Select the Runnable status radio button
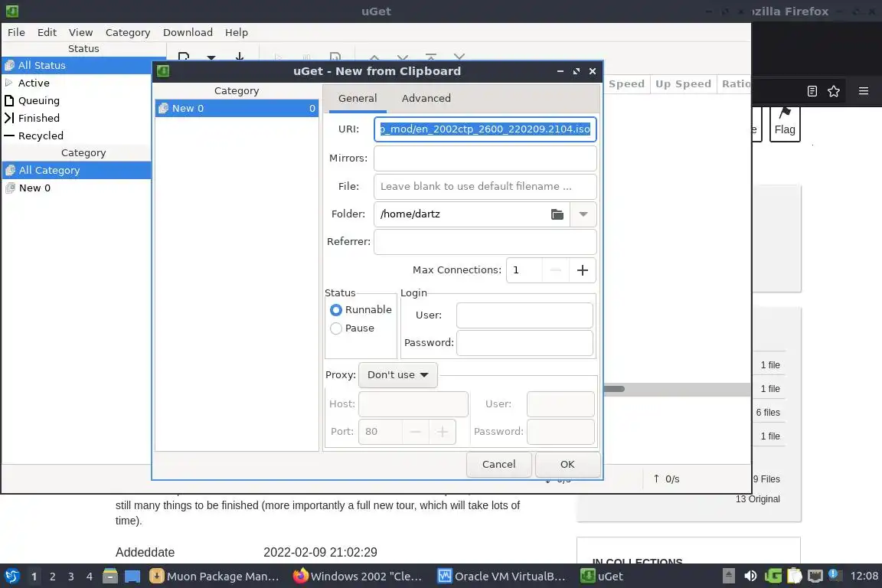 pyautogui.click(x=336, y=310)
